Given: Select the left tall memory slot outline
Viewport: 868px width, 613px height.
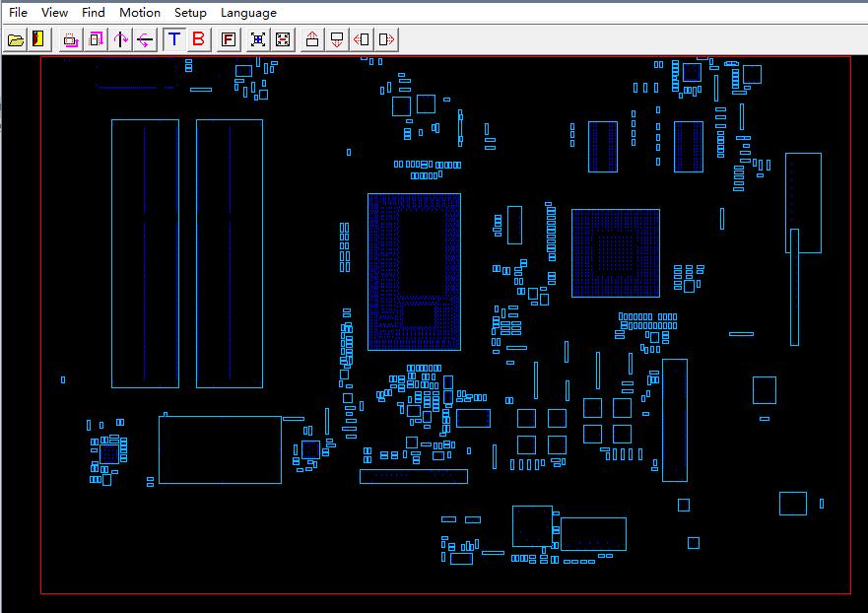Looking at the screenshot, I should (x=145, y=253).
